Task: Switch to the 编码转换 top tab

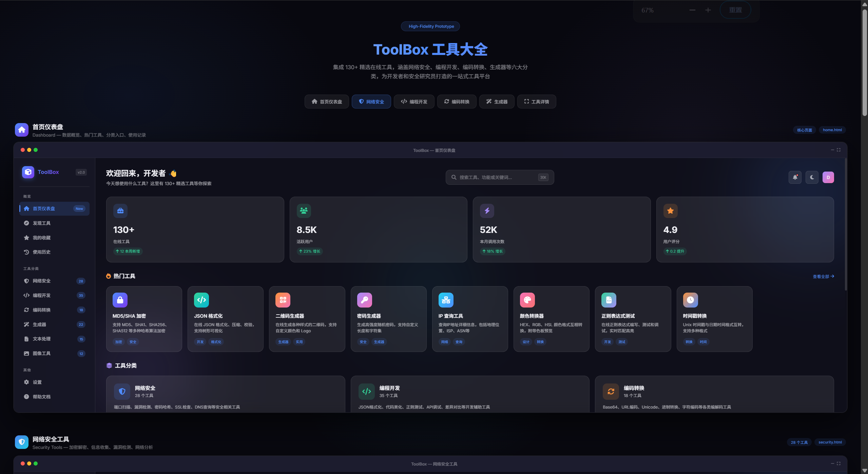Action: tap(457, 101)
